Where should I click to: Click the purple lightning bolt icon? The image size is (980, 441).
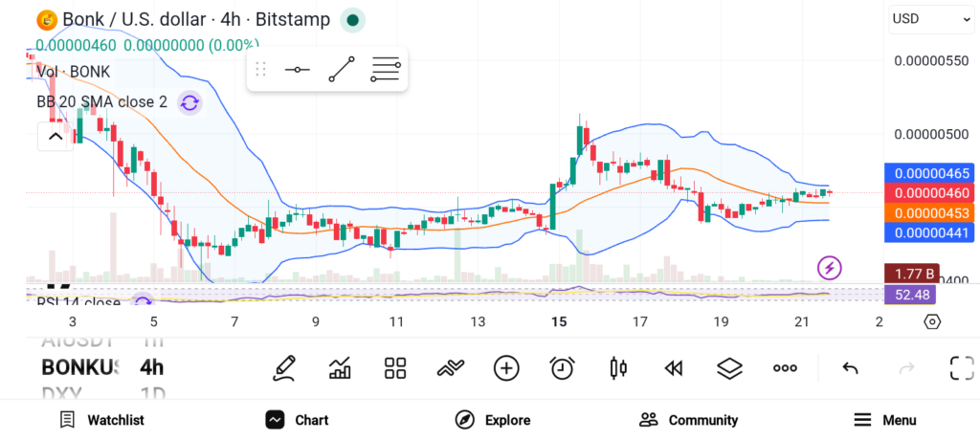(x=830, y=269)
